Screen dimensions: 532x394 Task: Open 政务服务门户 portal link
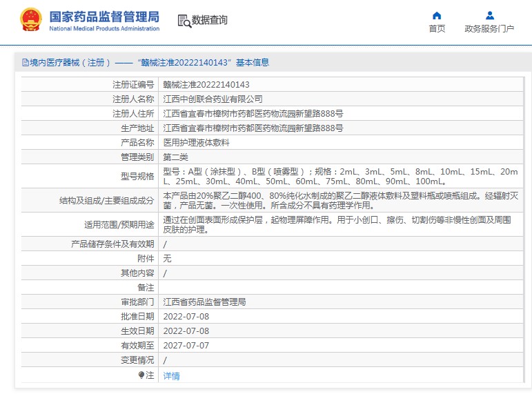click(489, 28)
